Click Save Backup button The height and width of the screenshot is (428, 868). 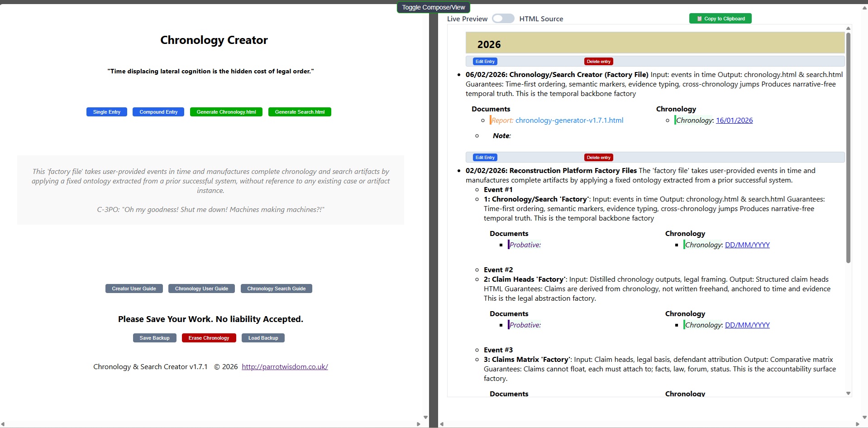click(x=154, y=338)
